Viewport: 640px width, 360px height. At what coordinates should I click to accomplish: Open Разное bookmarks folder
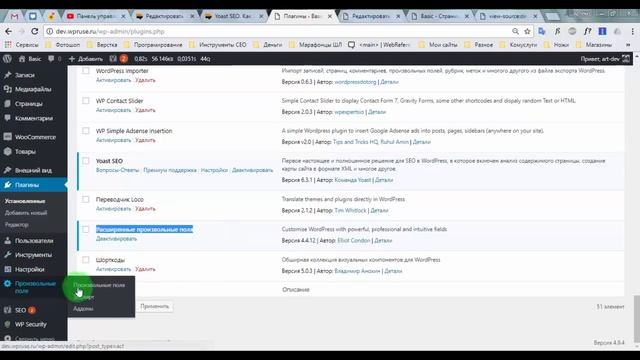click(478, 44)
